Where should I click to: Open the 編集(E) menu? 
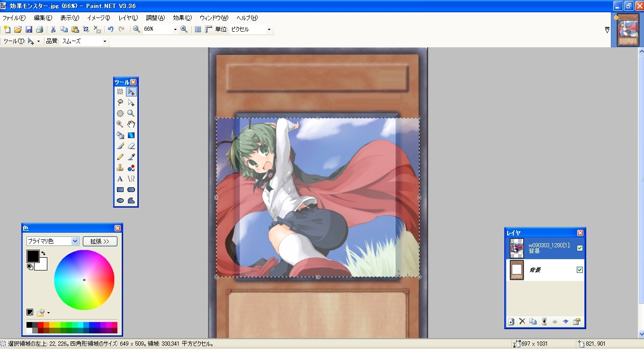point(43,18)
